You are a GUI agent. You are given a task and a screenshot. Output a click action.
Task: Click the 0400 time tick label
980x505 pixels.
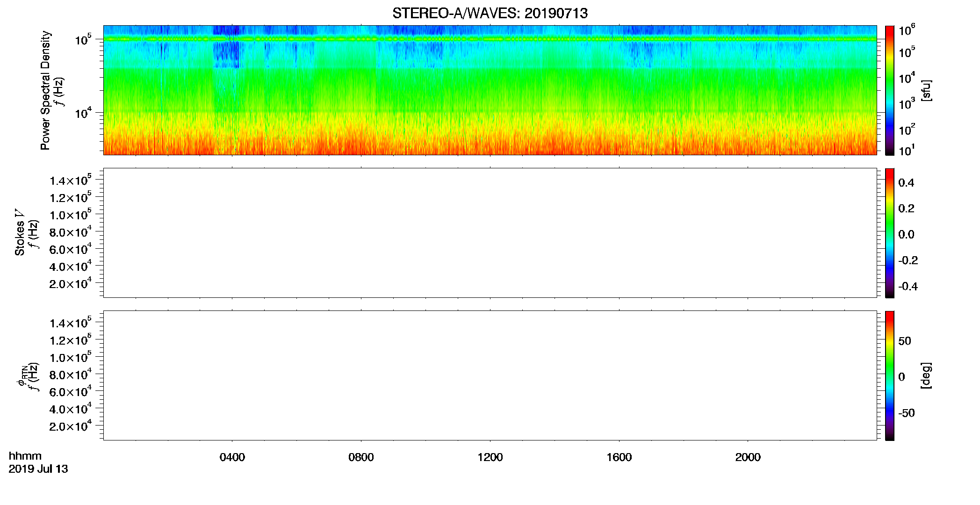[x=232, y=457]
